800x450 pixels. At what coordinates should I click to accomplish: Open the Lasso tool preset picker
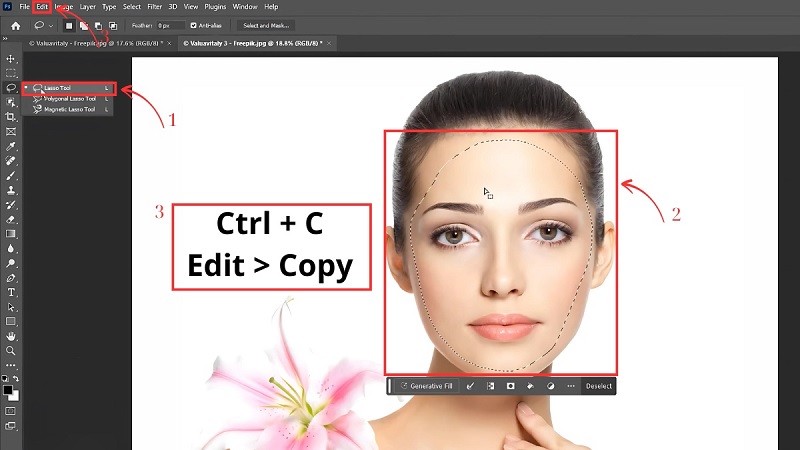[43, 26]
